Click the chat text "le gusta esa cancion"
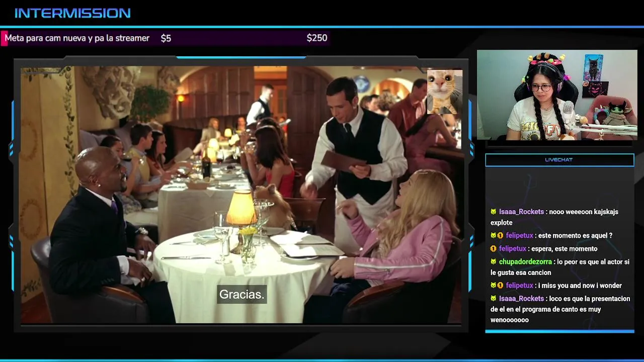Screen dimensions: 644x362 click(521, 273)
